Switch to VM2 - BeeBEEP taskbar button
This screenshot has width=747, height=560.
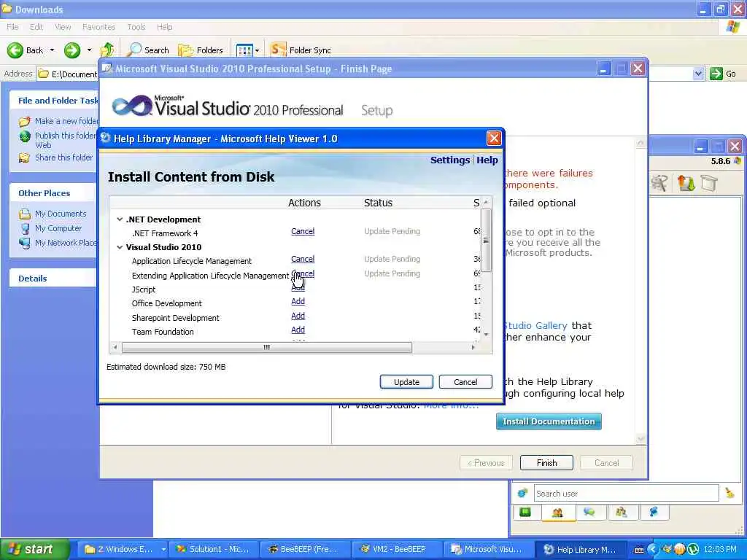point(398,549)
